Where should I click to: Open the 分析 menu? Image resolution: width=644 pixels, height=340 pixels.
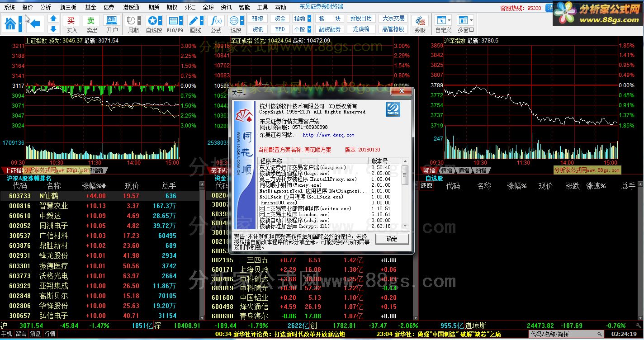[45, 7]
